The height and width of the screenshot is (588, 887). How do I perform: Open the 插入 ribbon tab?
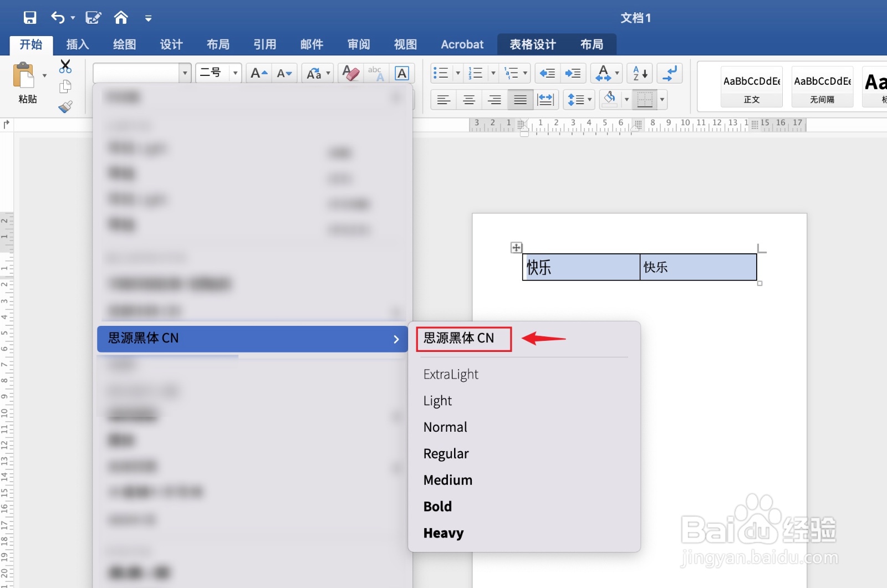[x=78, y=44]
